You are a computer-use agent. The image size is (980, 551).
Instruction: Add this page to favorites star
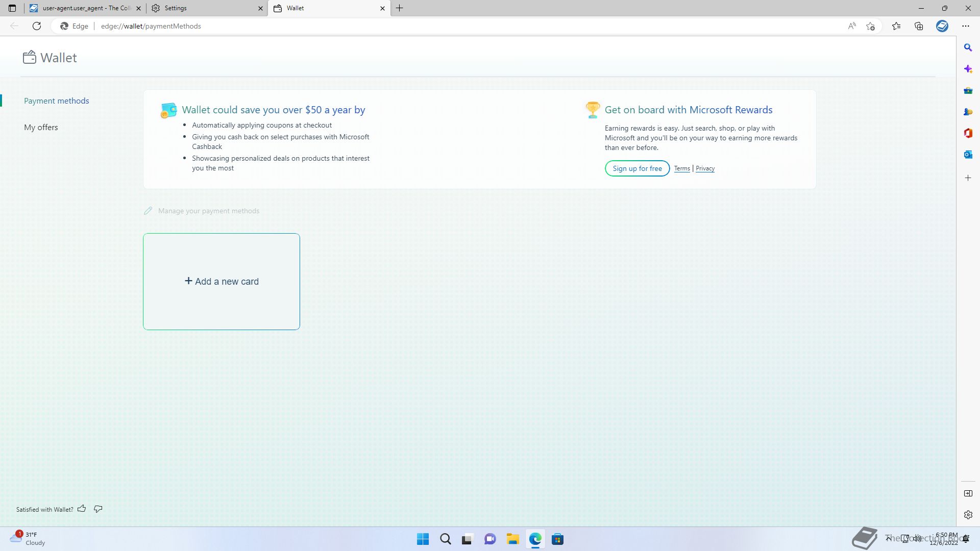[x=871, y=26]
